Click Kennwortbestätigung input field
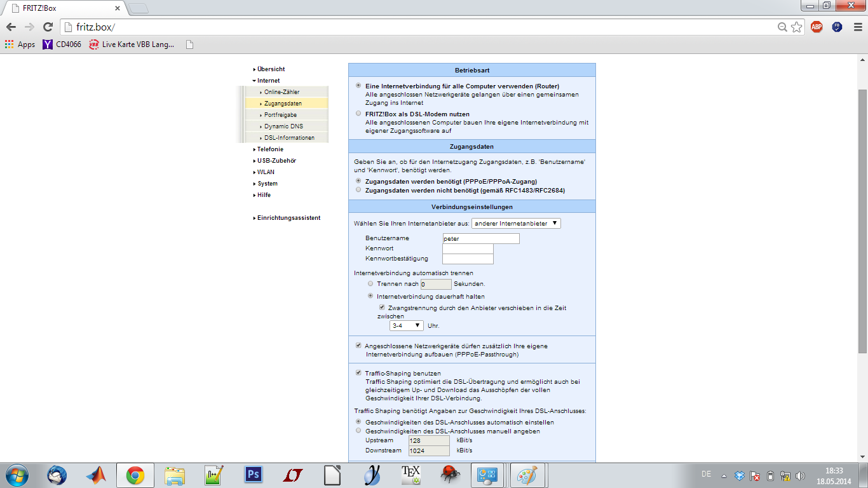868x488 pixels. [468, 259]
